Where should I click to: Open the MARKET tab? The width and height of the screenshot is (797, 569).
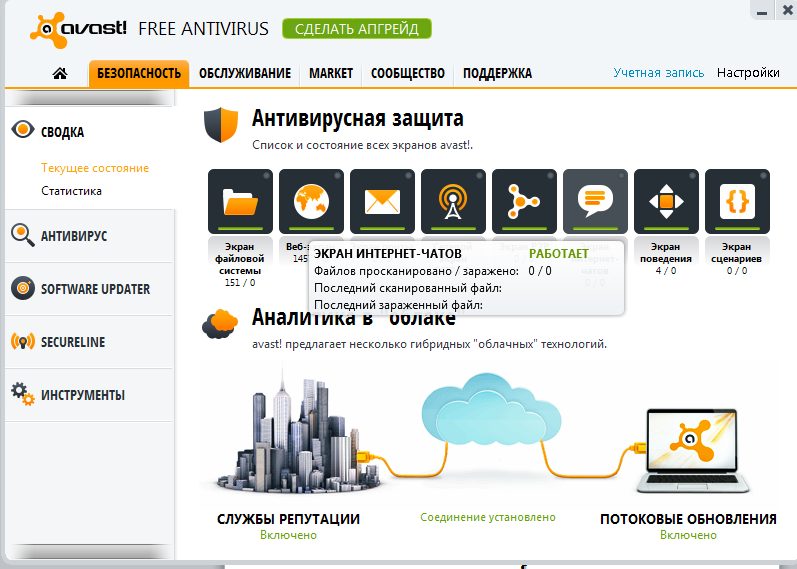(331, 74)
